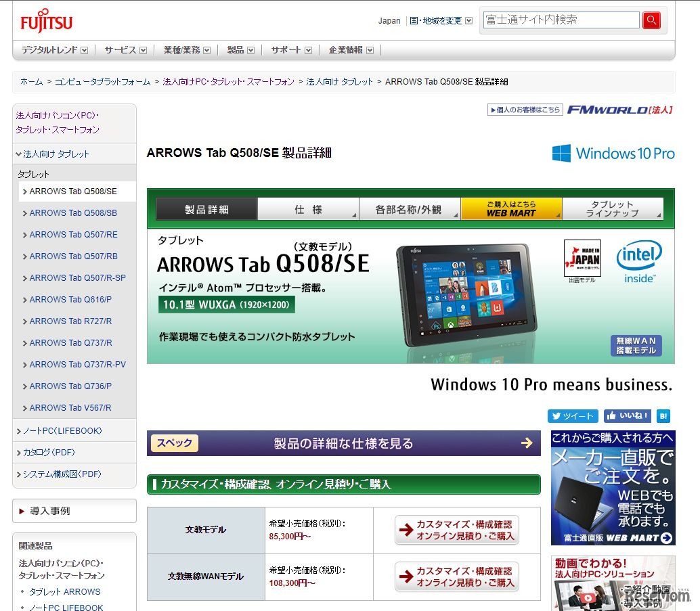700x611 pixels.
Task: Open the 各部名称/外観 tab
Action: (x=410, y=210)
